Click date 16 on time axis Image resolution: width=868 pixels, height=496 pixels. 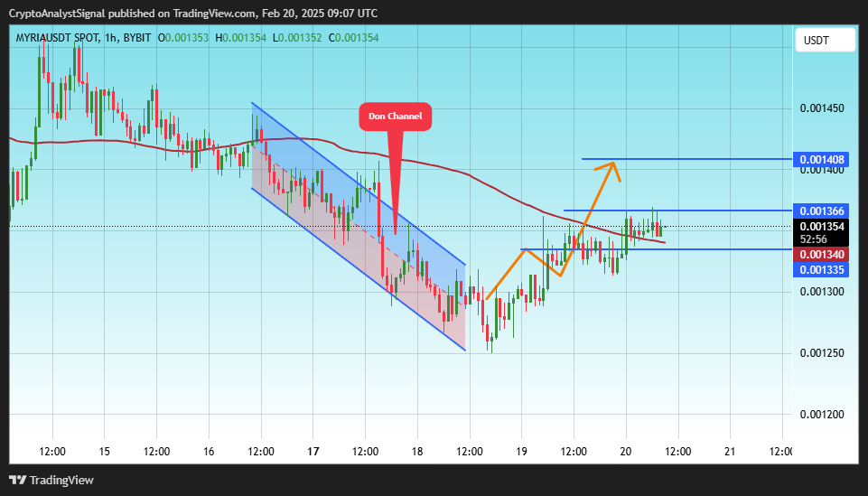click(x=209, y=452)
